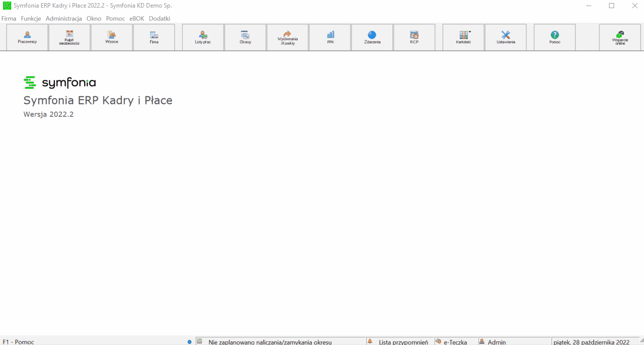644x345 pixels.
Task: Open Ustawienia settings tool
Action: click(x=506, y=37)
